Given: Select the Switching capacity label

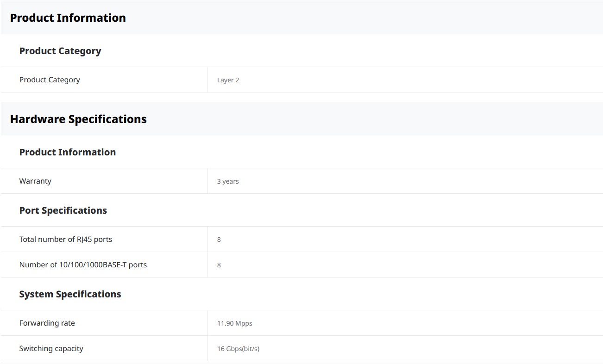Looking at the screenshot, I should click(x=51, y=349).
